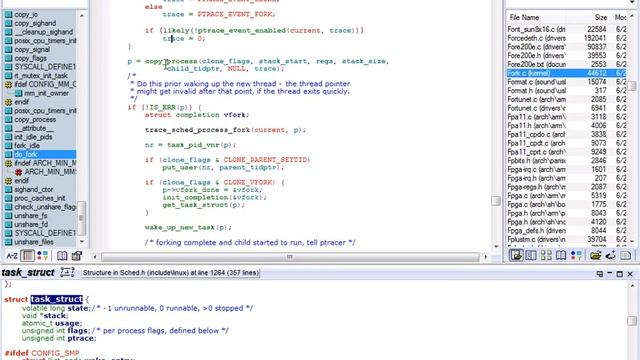
Task: Click horizontal scrollbar thumb under editor
Action: coord(290,257)
